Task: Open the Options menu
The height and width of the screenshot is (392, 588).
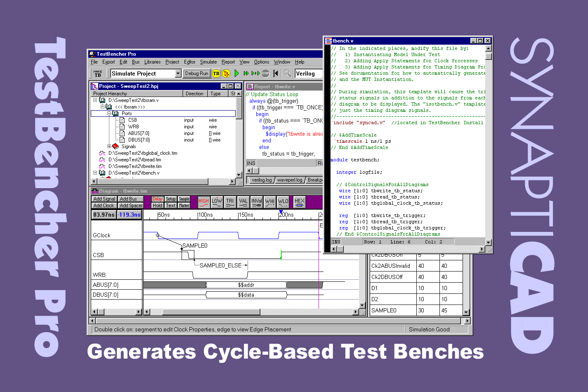Action: pyautogui.click(x=262, y=62)
